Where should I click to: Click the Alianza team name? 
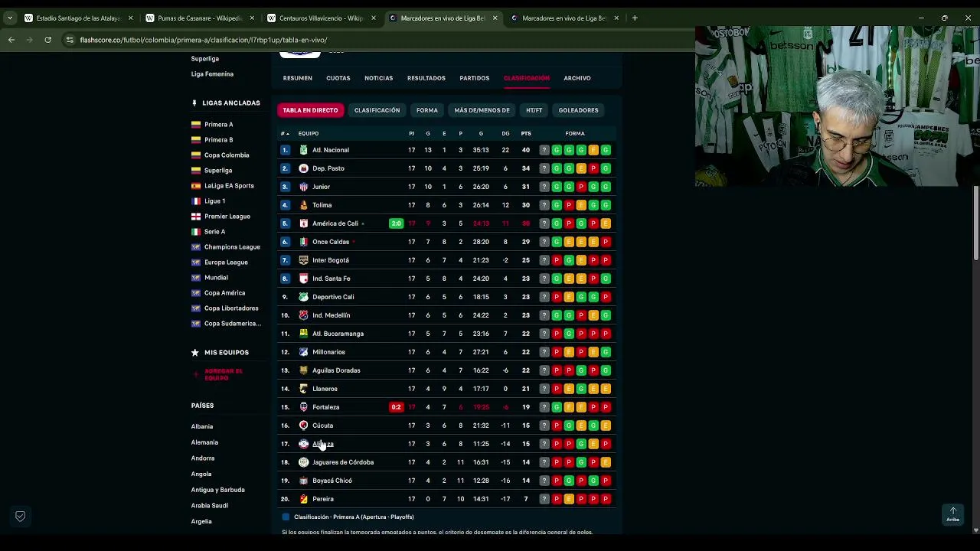point(323,444)
